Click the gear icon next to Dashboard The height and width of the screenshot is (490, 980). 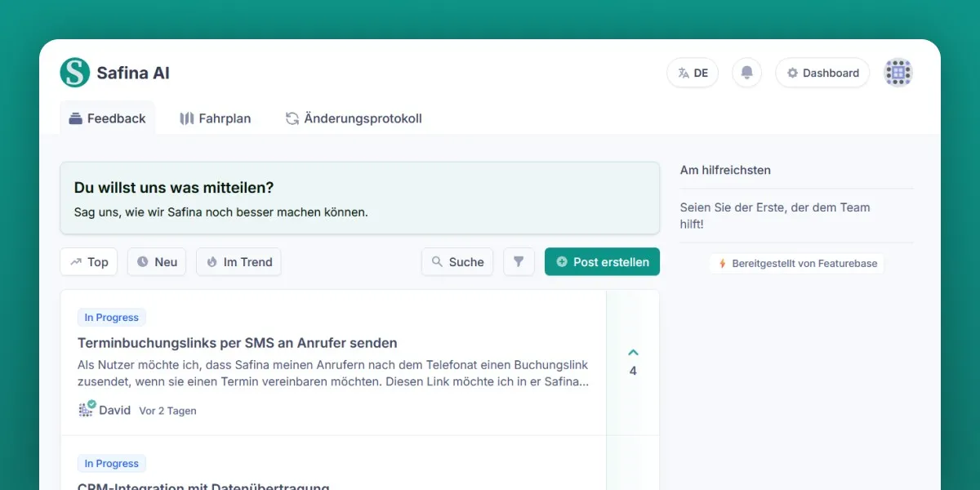791,73
